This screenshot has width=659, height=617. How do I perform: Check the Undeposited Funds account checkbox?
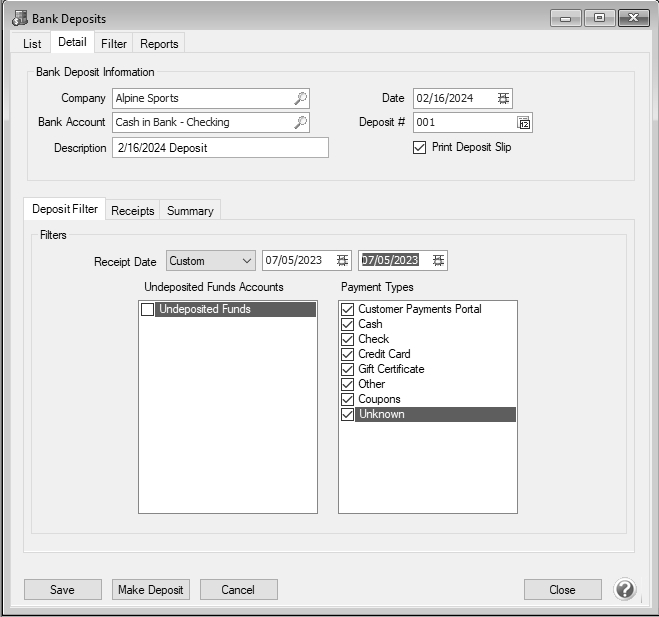tap(148, 310)
